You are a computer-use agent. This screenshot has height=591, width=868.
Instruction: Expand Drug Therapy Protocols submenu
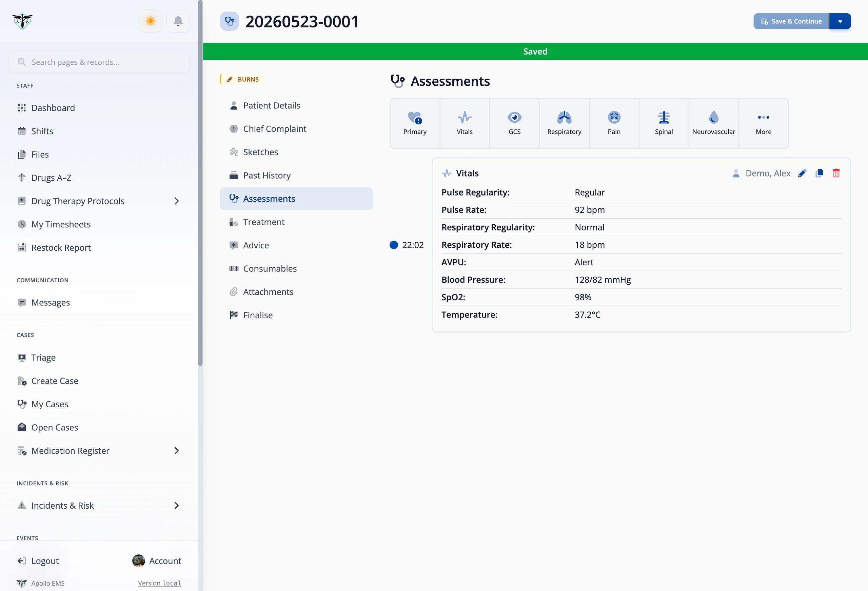pyautogui.click(x=177, y=201)
